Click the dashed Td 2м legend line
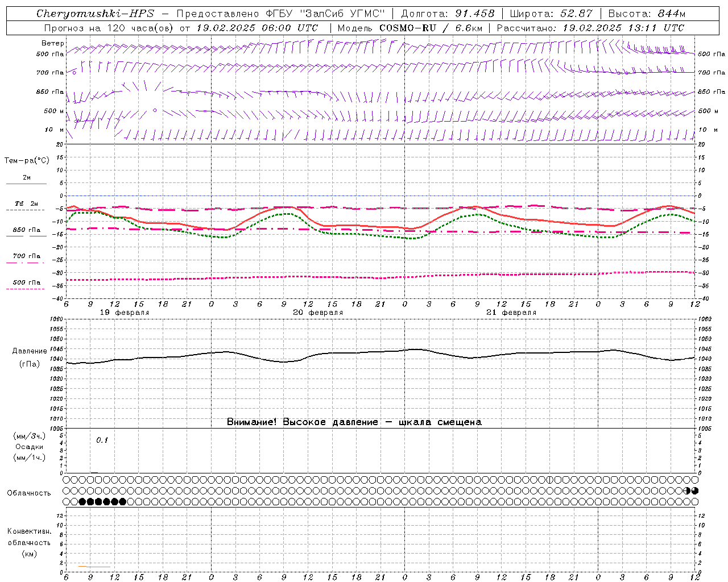 25,210
